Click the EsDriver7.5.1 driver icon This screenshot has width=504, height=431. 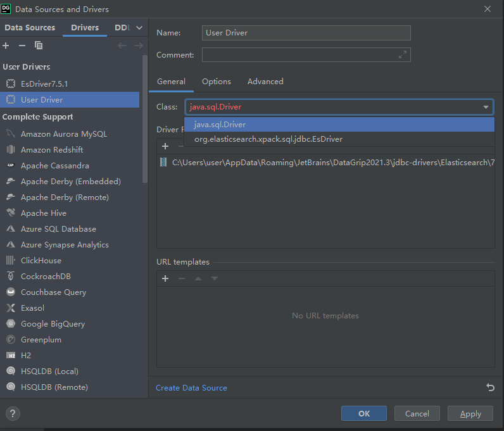click(x=11, y=84)
